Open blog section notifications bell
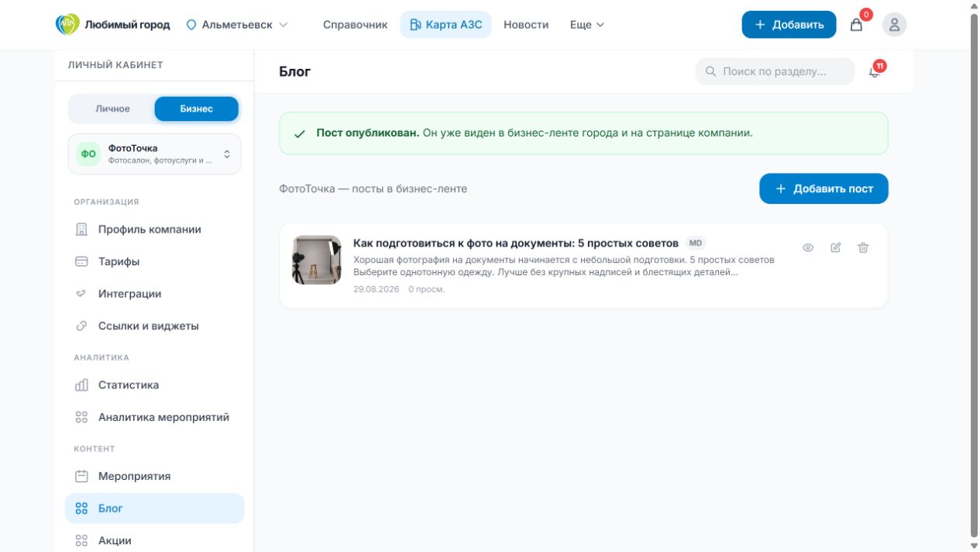The image size is (980, 552). pyautogui.click(x=875, y=71)
